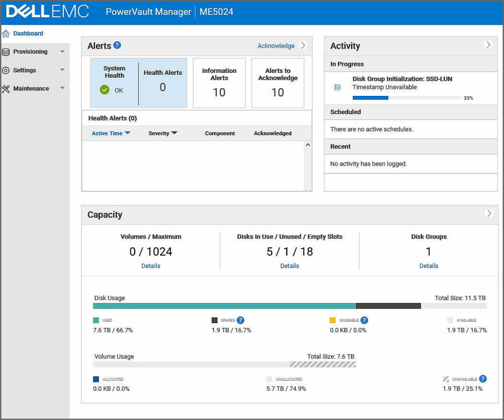Open Dashboard in the sidebar
The image size is (504, 420).
pyautogui.click(x=28, y=33)
